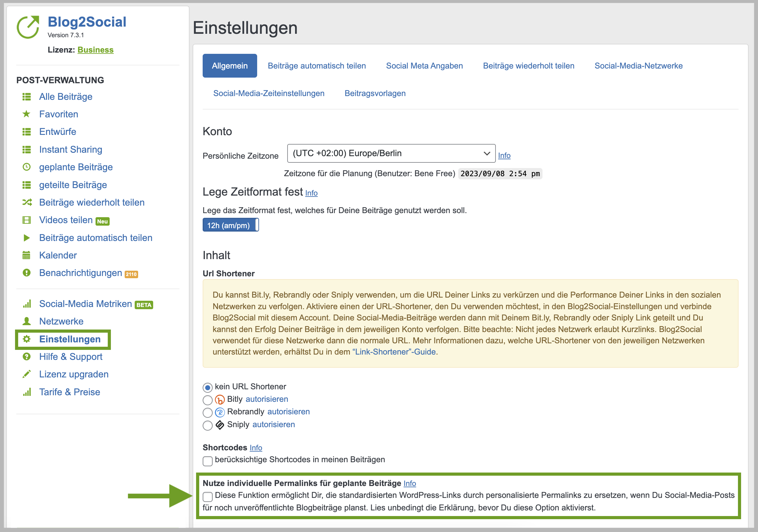The image size is (758, 532).
Task: Click the Neu badge on Videos teilen
Action: (102, 221)
